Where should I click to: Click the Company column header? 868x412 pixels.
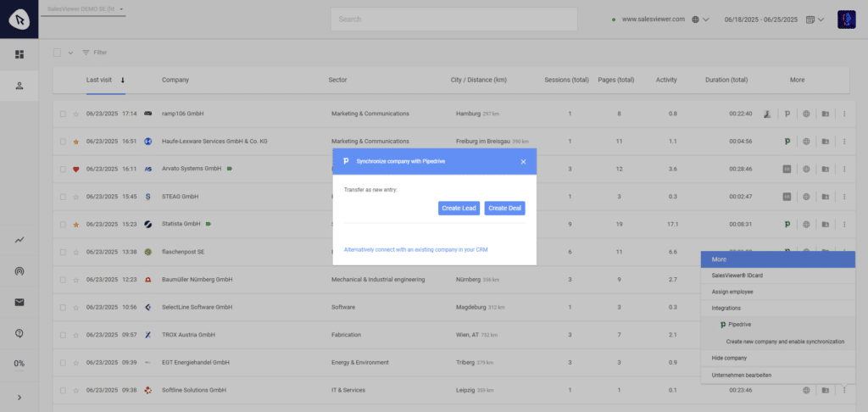[175, 80]
